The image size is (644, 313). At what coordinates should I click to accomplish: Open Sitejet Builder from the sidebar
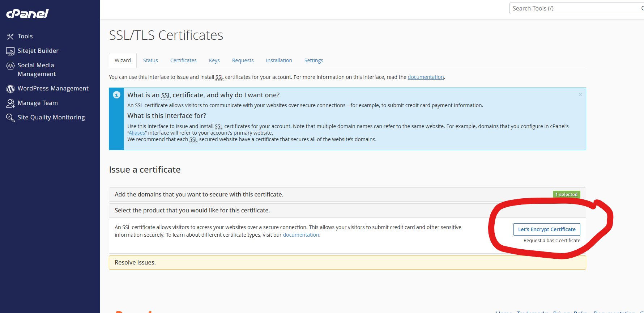pyautogui.click(x=38, y=51)
